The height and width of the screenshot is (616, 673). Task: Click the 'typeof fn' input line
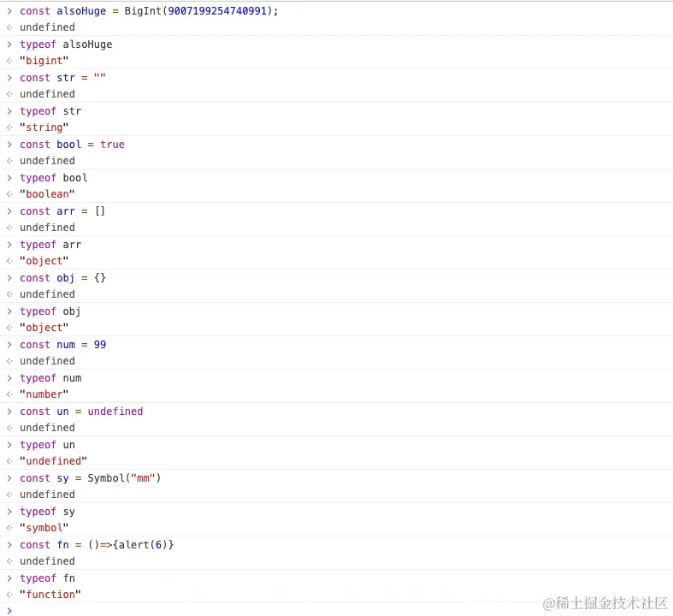pos(47,578)
